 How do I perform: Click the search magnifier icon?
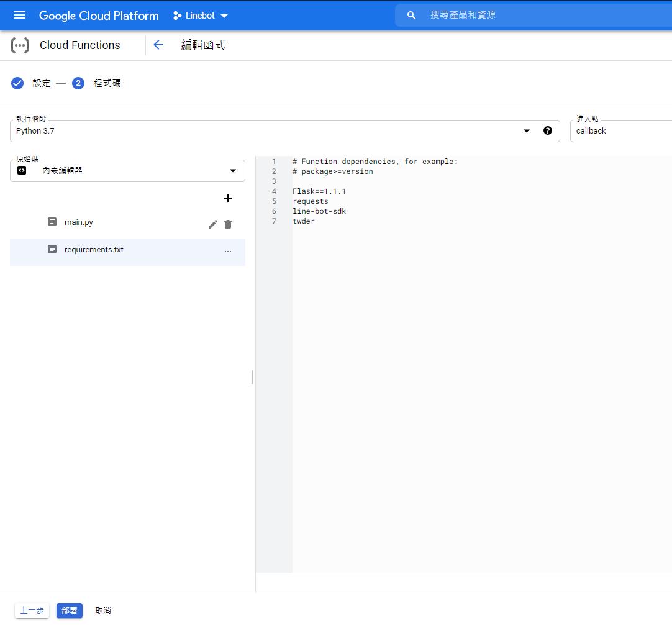(411, 16)
